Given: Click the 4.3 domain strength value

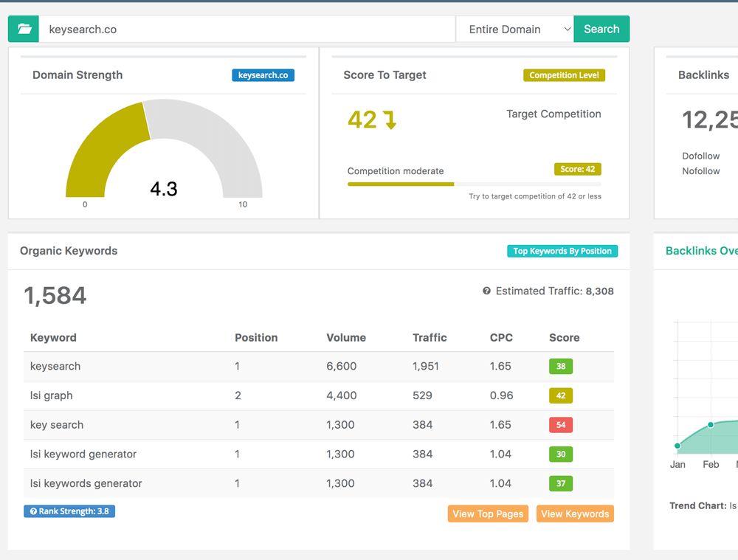Looking at the screenshot, I should coord(164,189).
